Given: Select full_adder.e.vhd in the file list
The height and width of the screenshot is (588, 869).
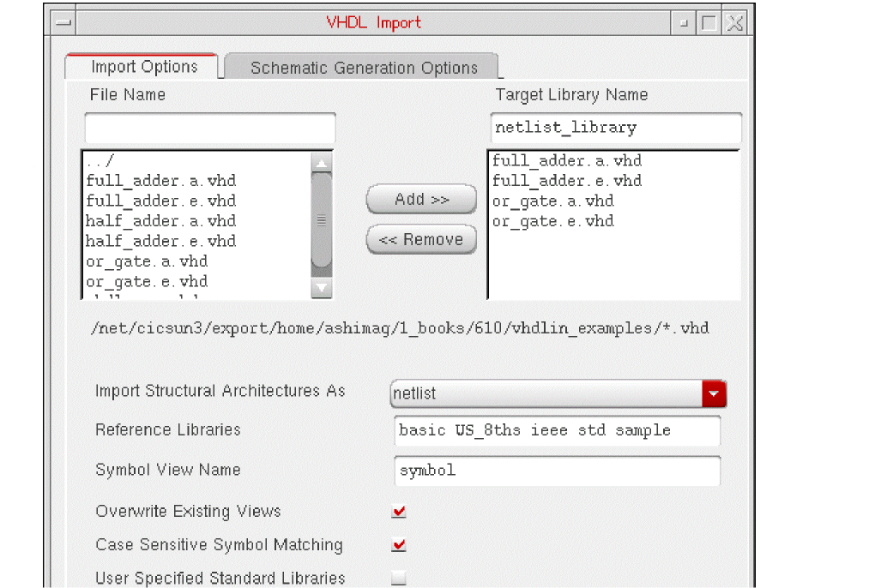Looking at the screenshot, I should coord(161,201).
